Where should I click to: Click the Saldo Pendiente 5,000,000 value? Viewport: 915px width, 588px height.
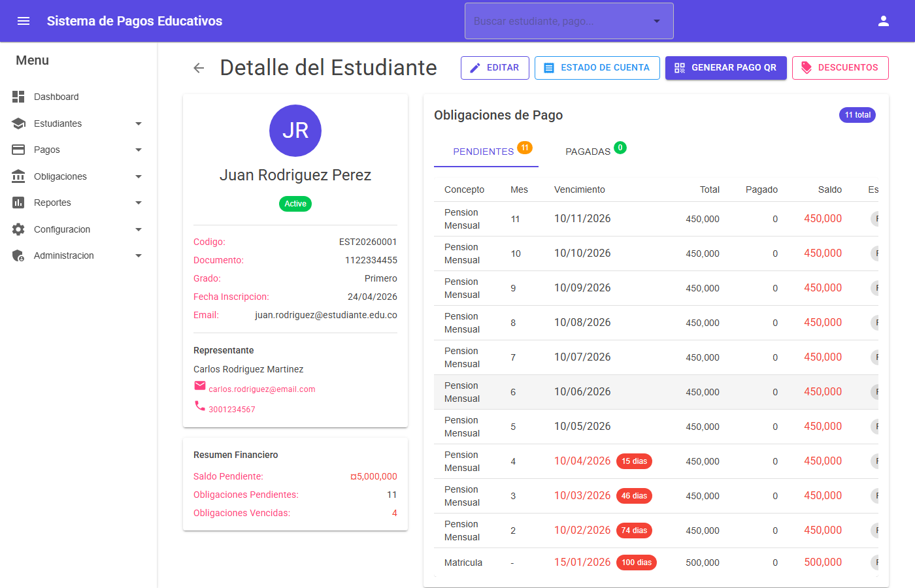click(x=374, y=476)
